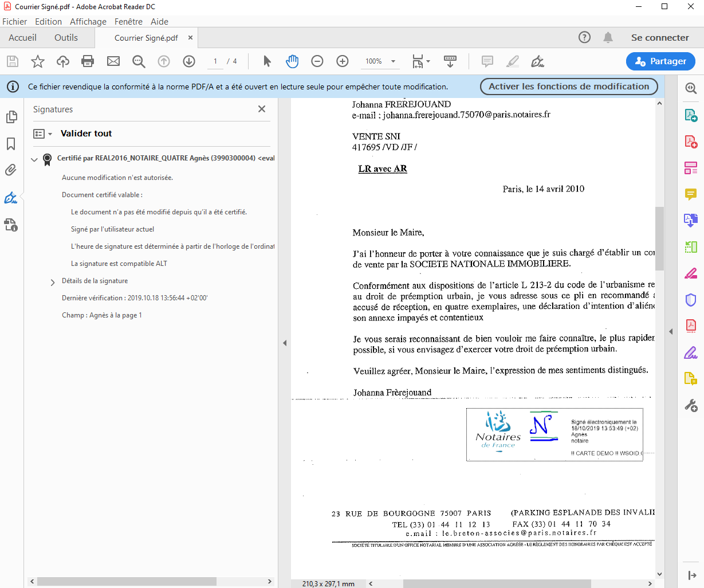
Task: Switch to the Outils tab
Action: click(66, 38)
